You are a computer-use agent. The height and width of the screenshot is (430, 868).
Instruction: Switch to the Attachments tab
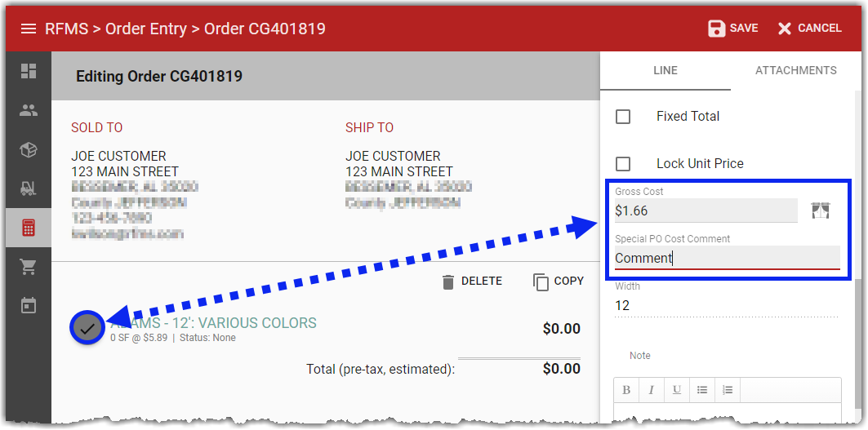click(796, 71)
